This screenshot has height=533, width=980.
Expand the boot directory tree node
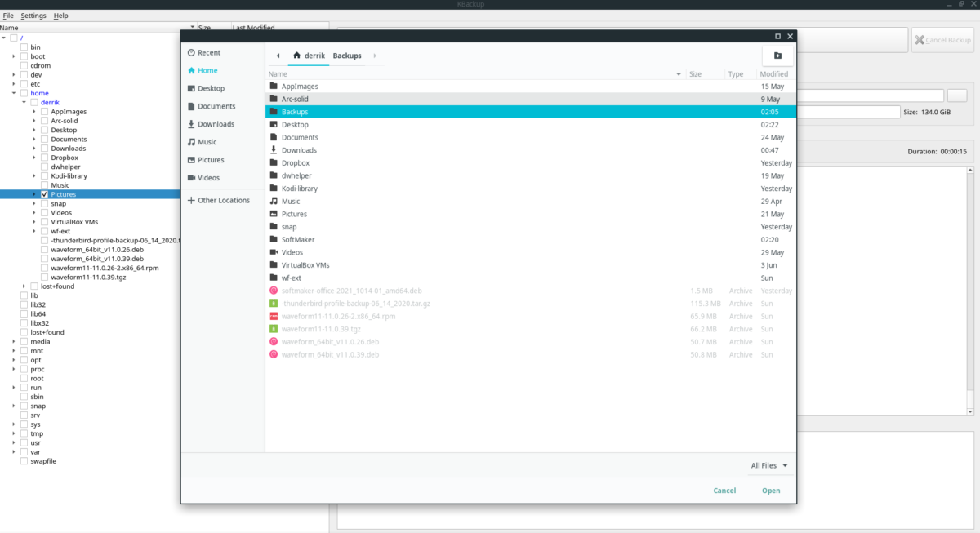click(x=14, y=56)
